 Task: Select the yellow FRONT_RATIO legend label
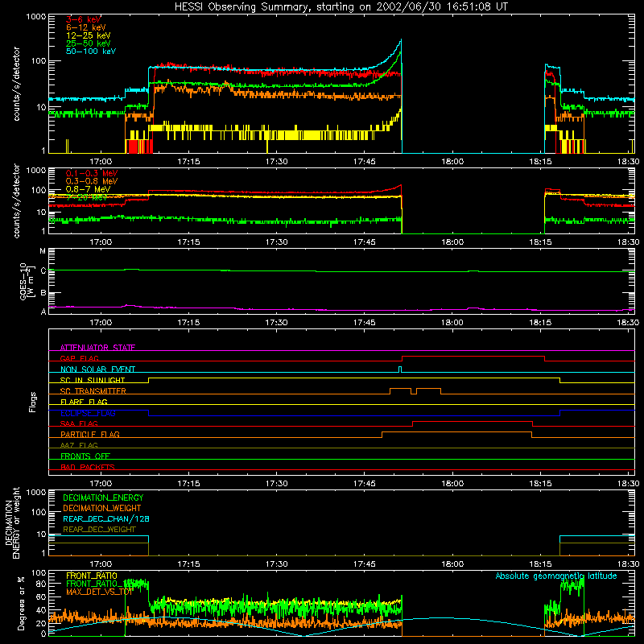point(92,576)
